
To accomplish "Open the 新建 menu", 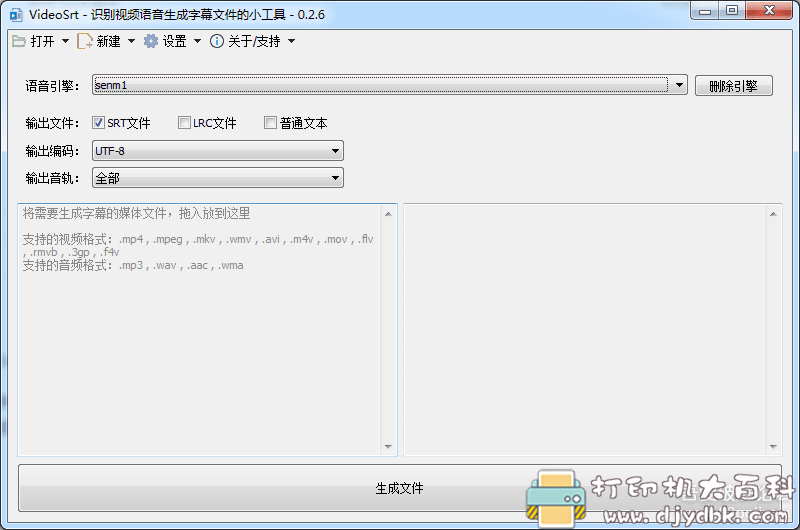I will (108, 41).
